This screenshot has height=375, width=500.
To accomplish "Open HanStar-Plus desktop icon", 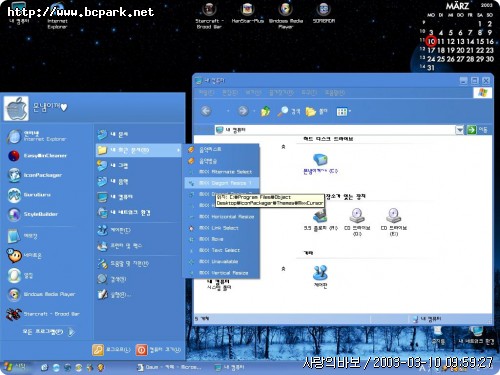I will coord(247,13).
